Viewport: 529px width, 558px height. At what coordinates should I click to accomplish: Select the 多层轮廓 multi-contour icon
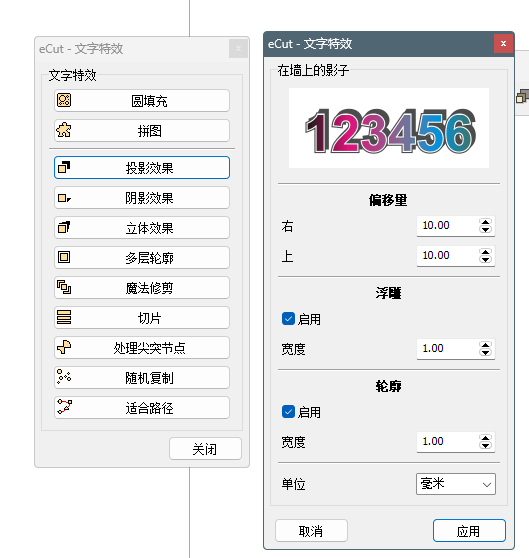click(64, 257)
